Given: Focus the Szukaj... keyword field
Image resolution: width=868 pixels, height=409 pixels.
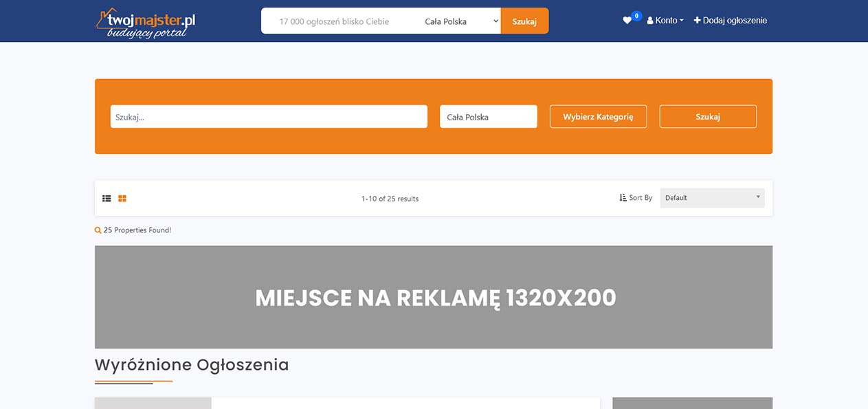Looking at the screenshot, I should (269, 117).
